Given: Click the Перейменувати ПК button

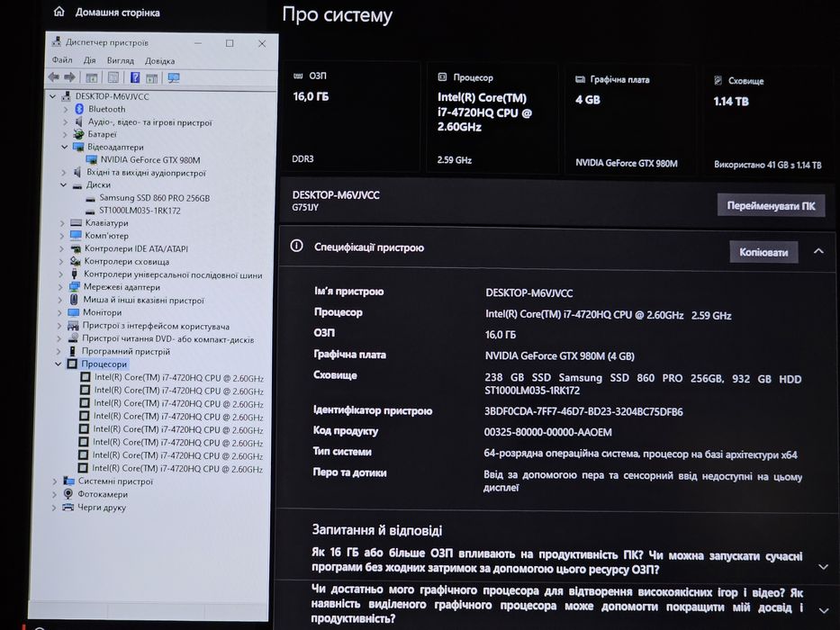Looking at the screenshot, I should 771,206.
